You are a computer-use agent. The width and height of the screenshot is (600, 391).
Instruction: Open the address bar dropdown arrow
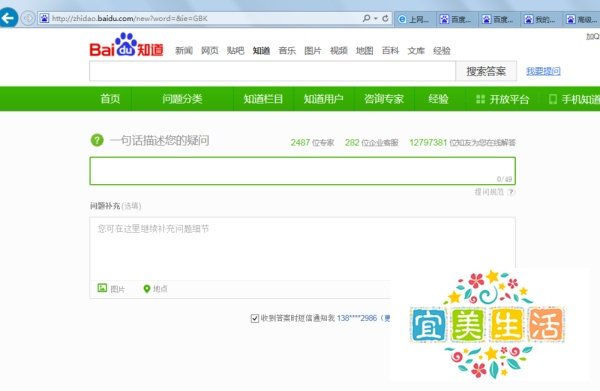(376, 18)
